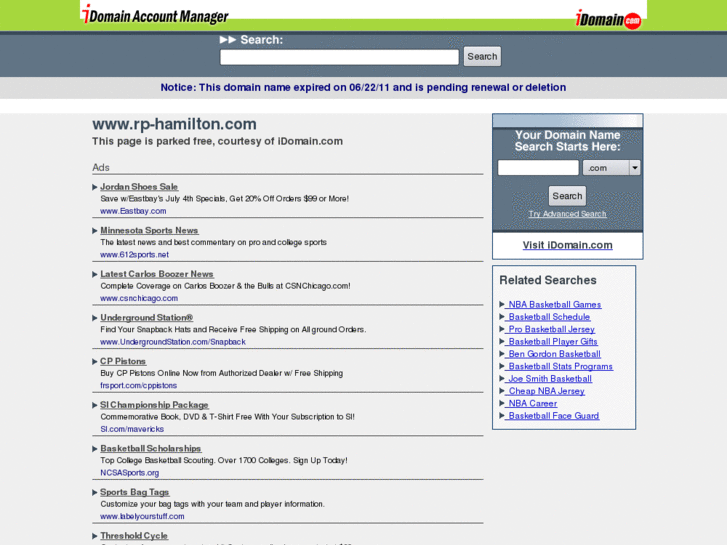This screenshot has width=727, height=545.
Task: Open the Visit iDomain.com link
Action: point(568,245)
